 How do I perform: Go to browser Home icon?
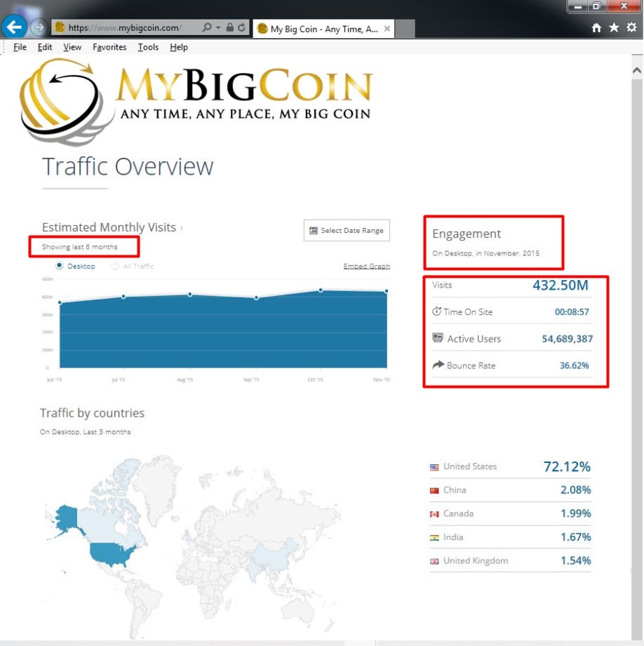click(x=596, y=27)
